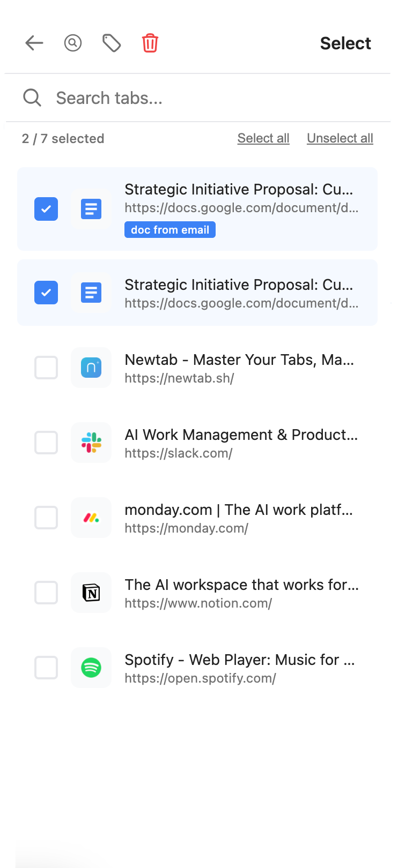Click the back arrow icon
The height and width of the screenshot is (868, 398).
(34, 43)
